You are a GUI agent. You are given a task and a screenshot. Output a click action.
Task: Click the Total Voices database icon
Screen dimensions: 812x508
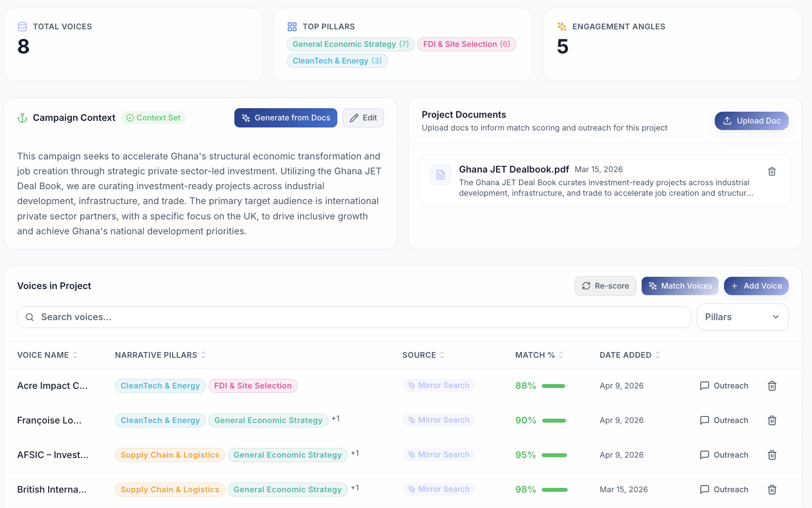(22, 27)
